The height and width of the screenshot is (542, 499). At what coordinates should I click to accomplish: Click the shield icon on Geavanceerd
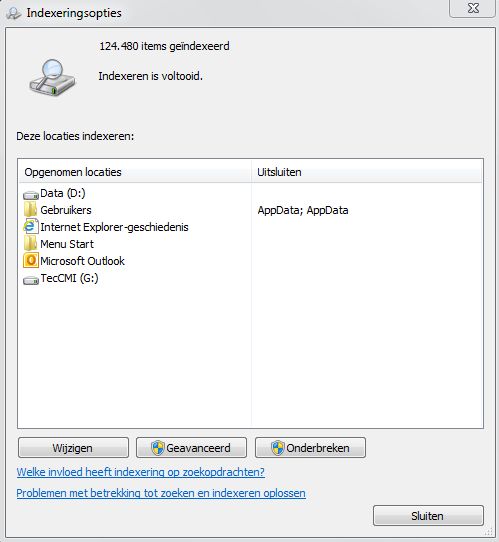[158, 448]
